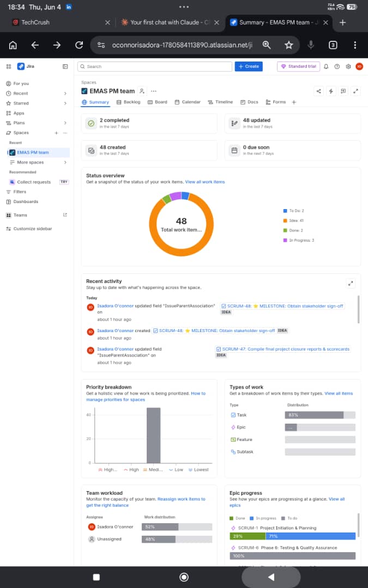Screen dimensions: 368x588
Task: Open the Spaces more options ellipsis
Action: click(x=65, y=133)
